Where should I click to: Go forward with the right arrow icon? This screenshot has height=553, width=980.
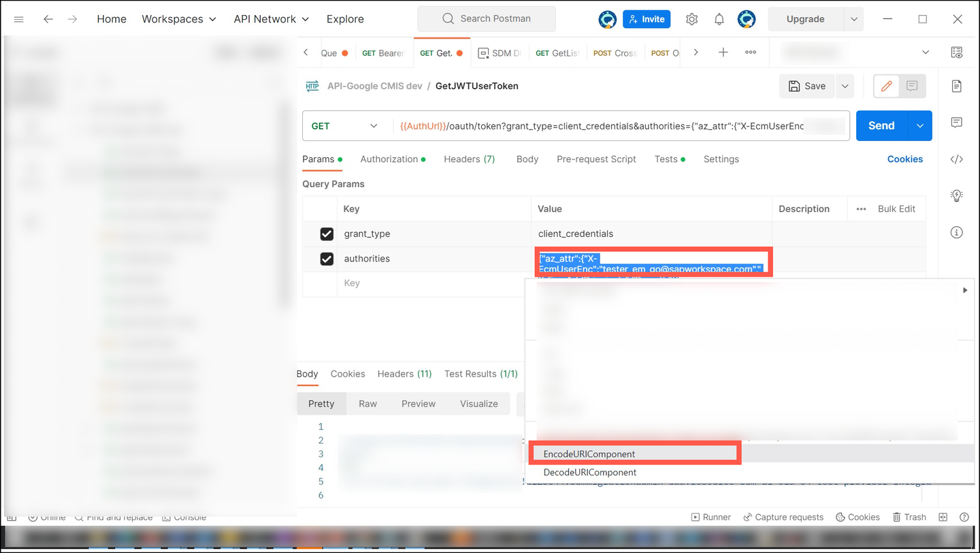[73, 19]
